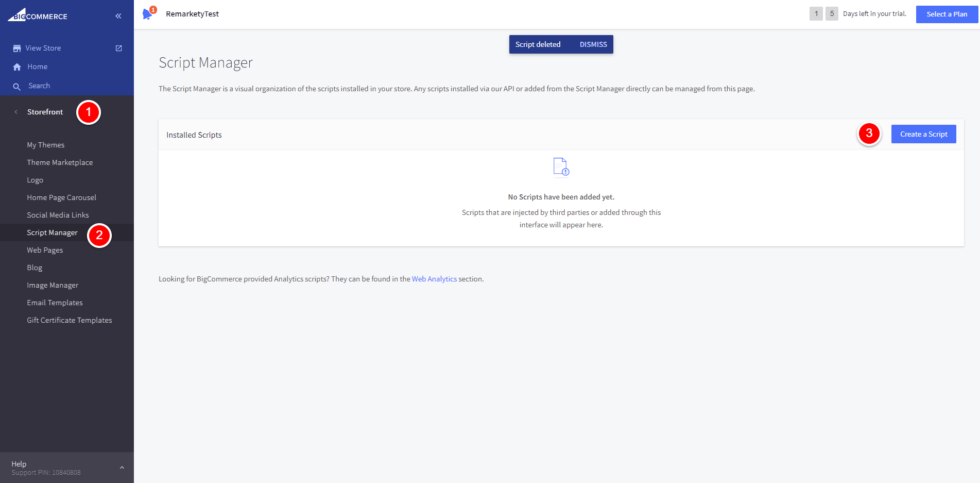The image size is (980, 483).
Task: Open Home Page Carousel settings
Action: (x=62, y=197)
